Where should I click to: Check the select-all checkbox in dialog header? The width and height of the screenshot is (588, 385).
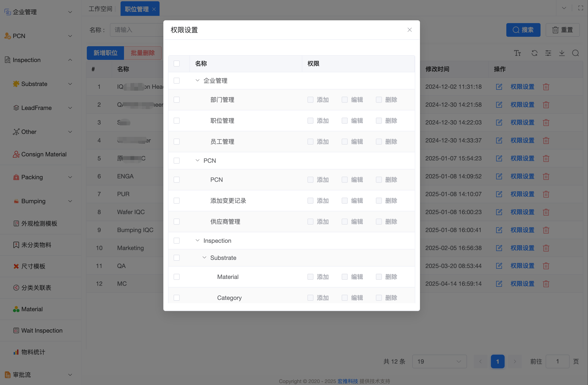[177, 64]
